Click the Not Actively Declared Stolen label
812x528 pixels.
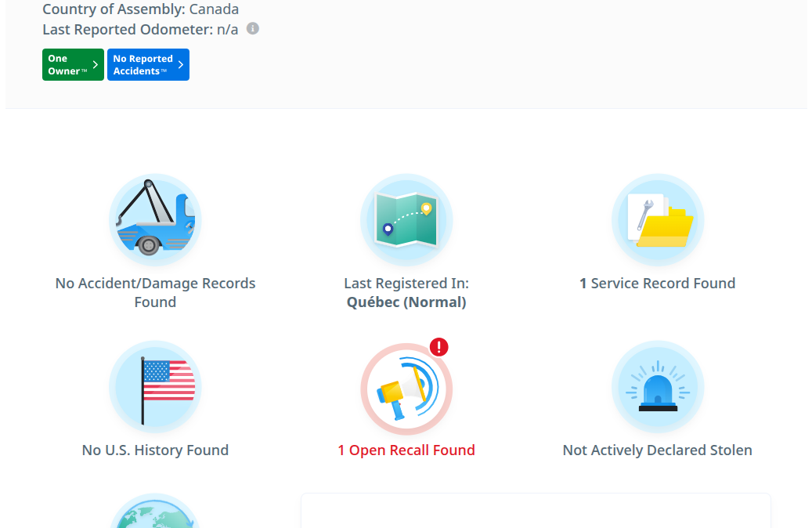click(658, 450)
